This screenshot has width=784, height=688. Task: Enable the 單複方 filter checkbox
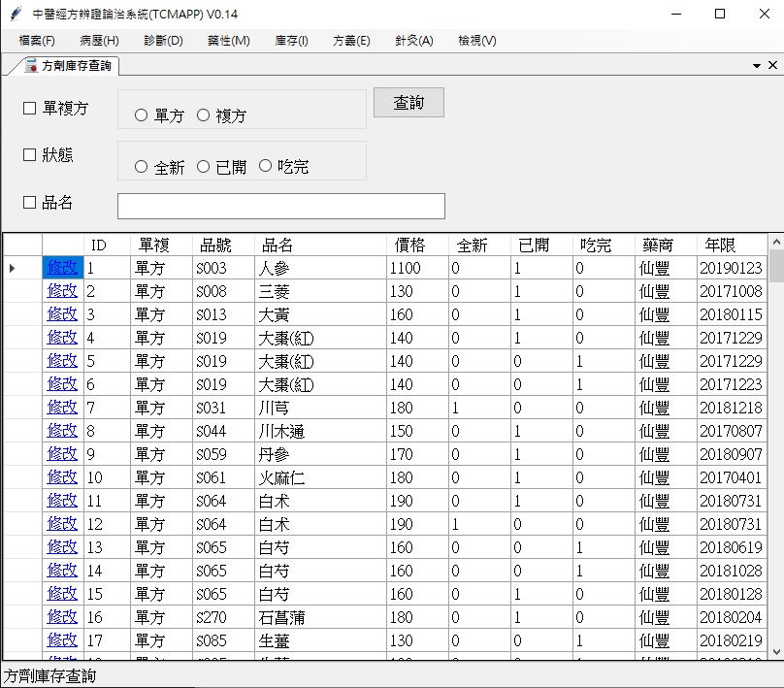(x=29, y=109)
